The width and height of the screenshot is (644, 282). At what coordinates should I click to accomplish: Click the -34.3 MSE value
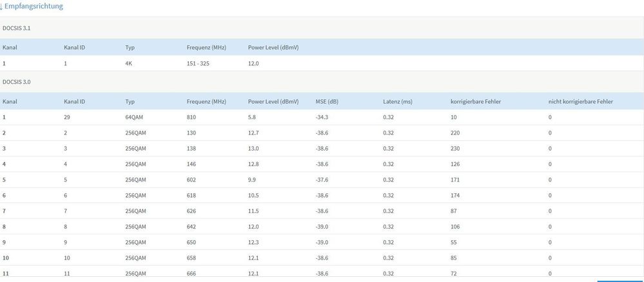click(320, 117)
